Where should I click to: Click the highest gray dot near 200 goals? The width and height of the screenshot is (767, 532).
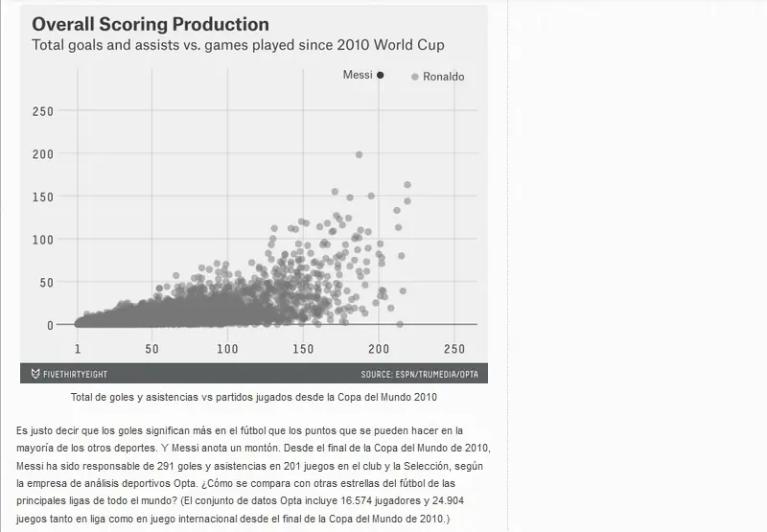point(359,154)
